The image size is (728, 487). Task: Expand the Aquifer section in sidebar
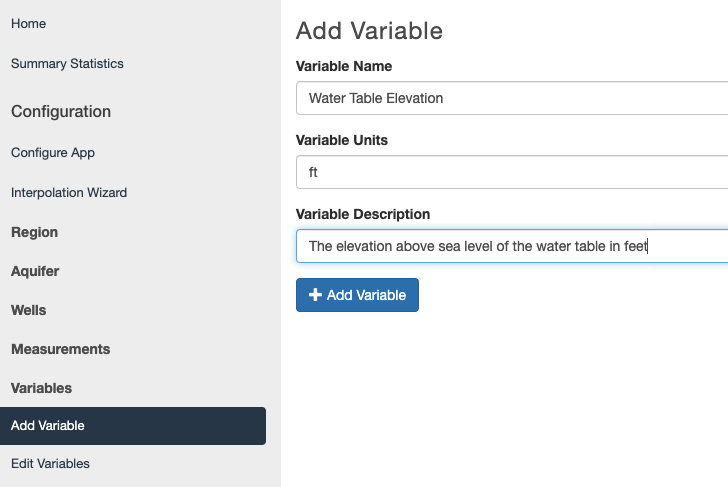click(35, 271)
